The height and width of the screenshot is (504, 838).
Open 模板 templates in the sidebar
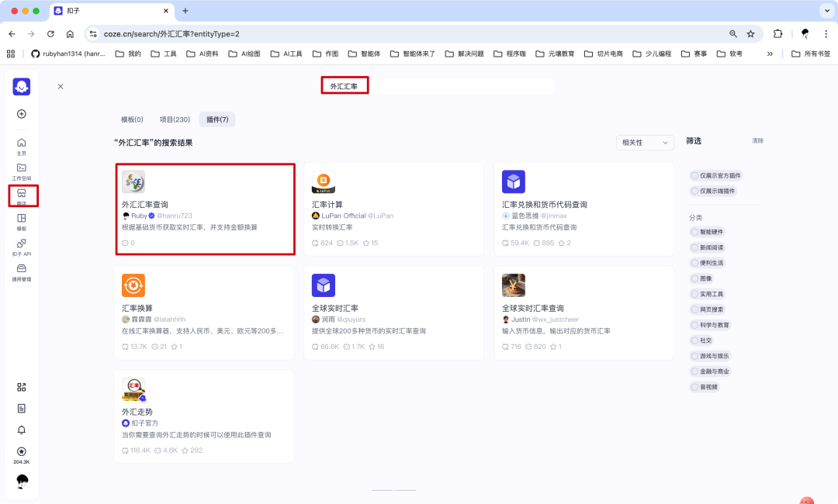22,222
